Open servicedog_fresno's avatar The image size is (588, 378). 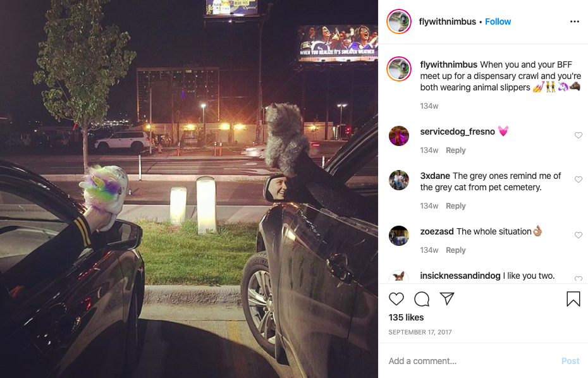399,136
